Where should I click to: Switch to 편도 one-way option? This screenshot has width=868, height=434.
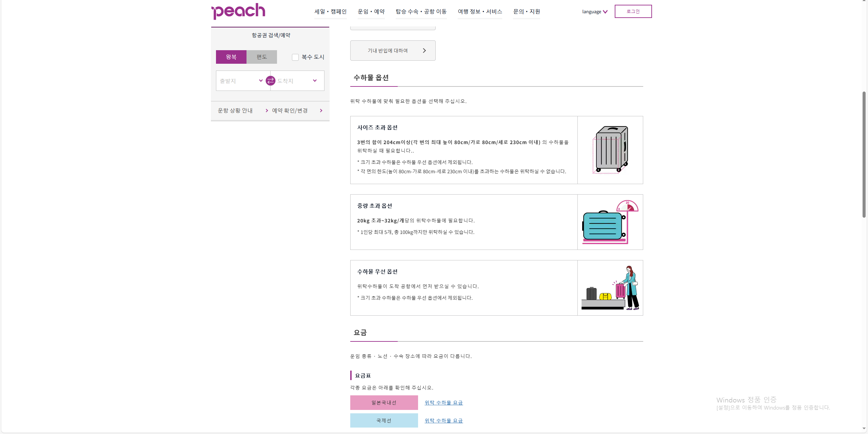click(261, 57)
